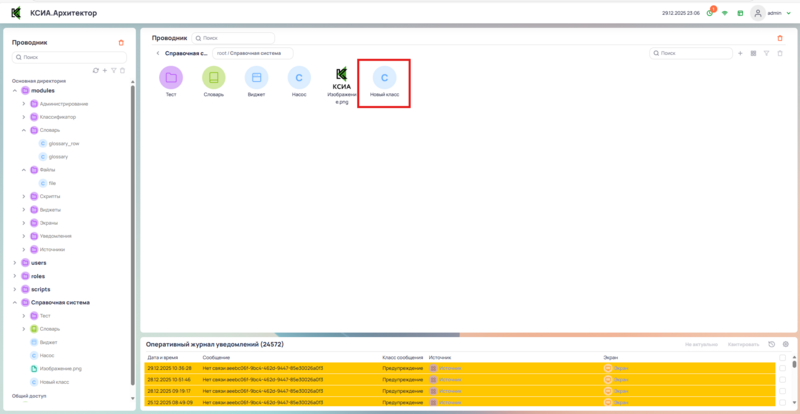Screen dimensions: 800x414
Task: Expand the users tree node
Action: [x=15, y=262]
